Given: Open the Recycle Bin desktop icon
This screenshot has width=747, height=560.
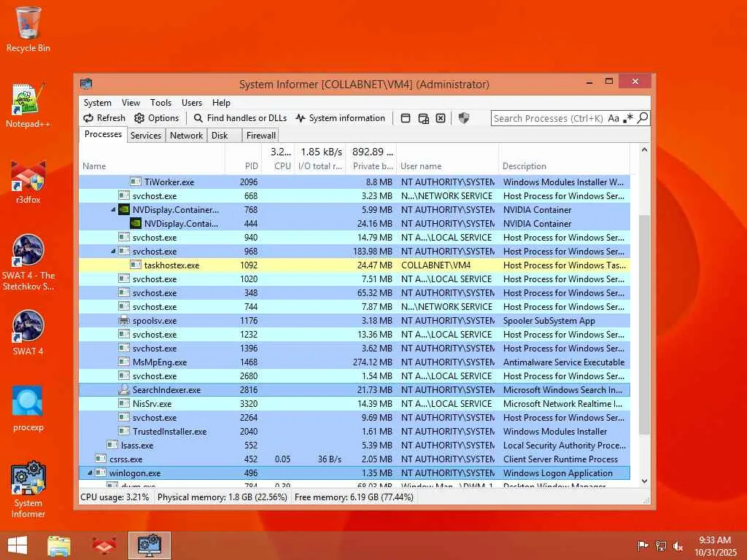Looking at the screenshot, I should point(28,29).
